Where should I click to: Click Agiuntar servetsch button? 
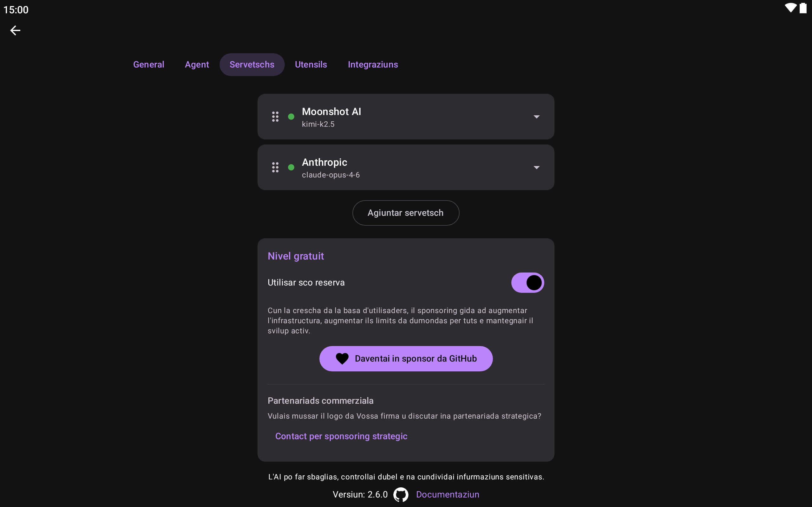406,213
